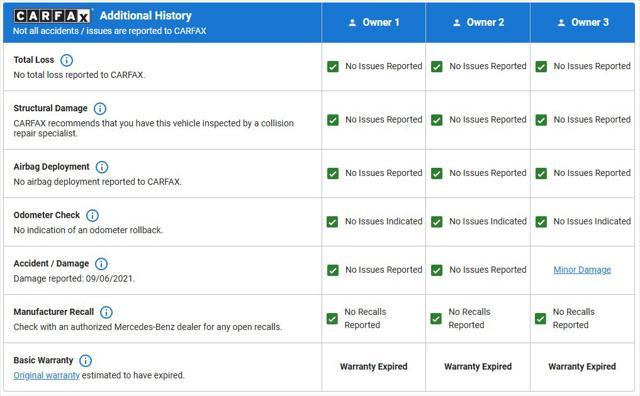640x396 pixels.
Task: Click Odometer Check green check for Owner 1
Action: tap(333, 222)
